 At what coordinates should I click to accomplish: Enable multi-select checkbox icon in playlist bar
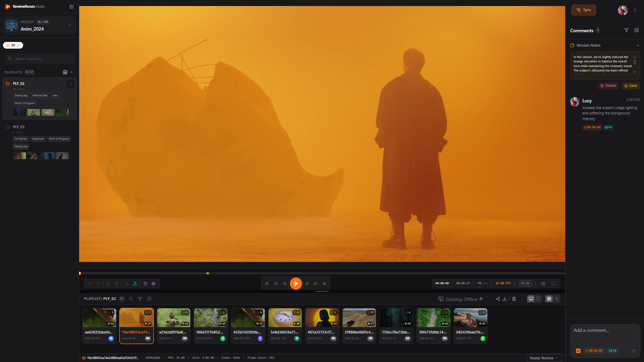(149, 299)
